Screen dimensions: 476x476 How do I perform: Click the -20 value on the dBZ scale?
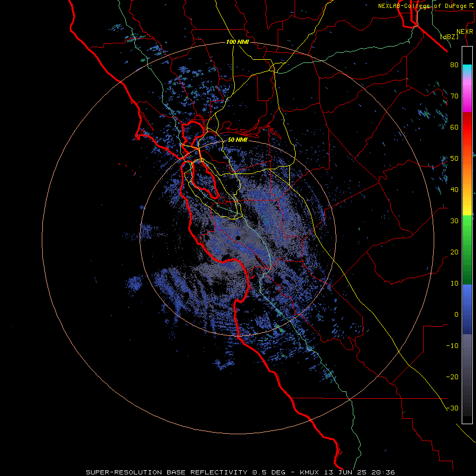tap(452, 377)
